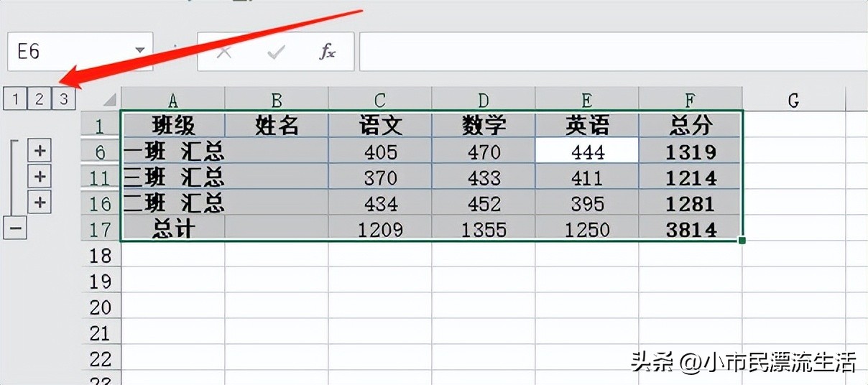This screenshot has height=385, width=868.
Task: Select row 16 header
Action: coord(101,203)
